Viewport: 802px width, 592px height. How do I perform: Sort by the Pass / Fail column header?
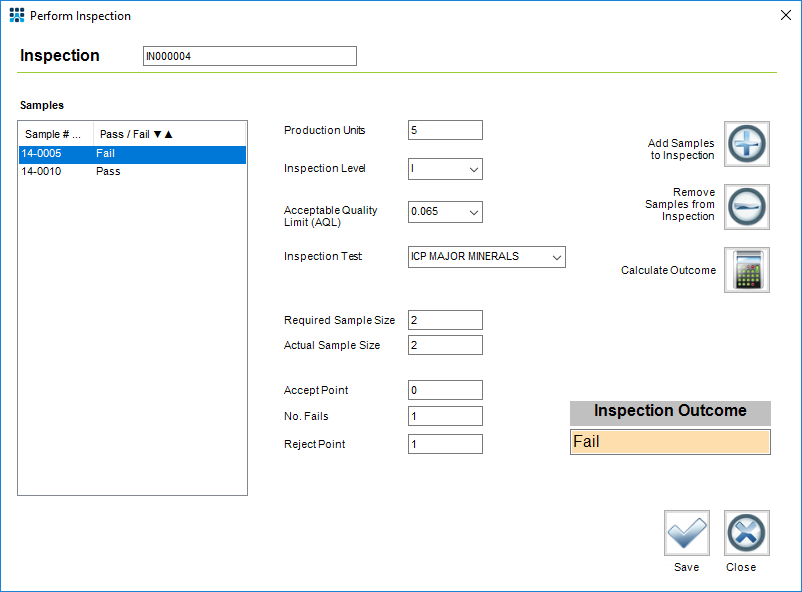(x=136, y=134)
